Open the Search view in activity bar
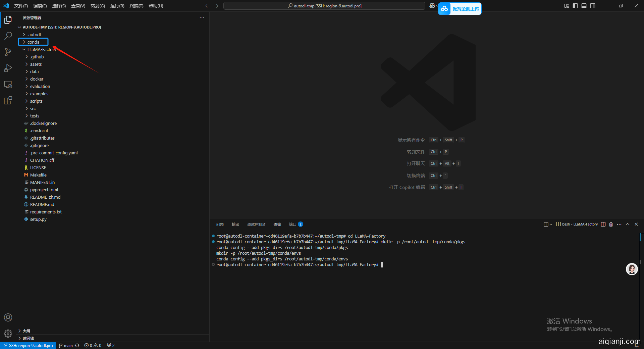 click(x=8, y=36)
